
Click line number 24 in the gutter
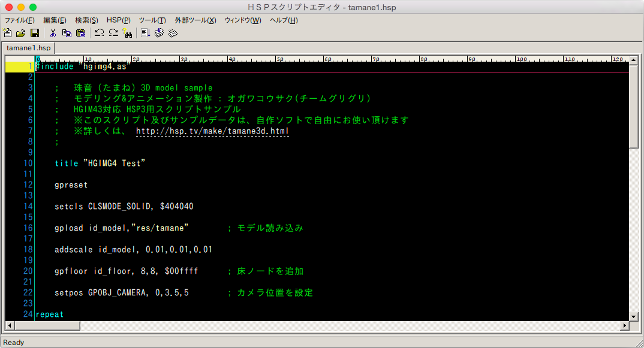[x=28, y=314]
